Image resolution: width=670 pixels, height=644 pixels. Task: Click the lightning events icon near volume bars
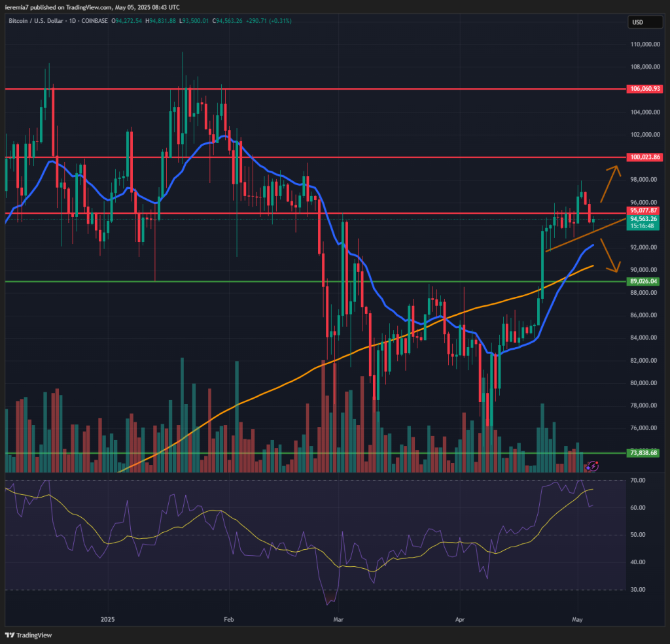pyautogui.click(x=592, y=466)
